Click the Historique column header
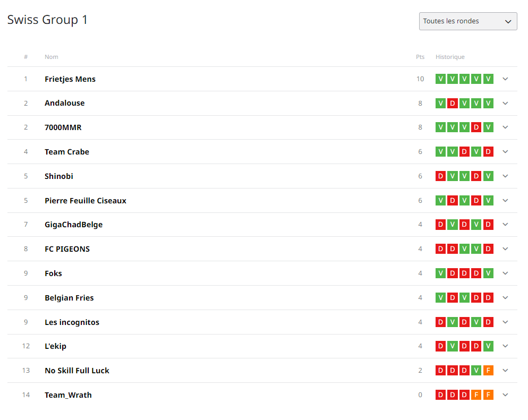Image resolution: width=528 pixels, height=420 pixels. coord(450,57)
